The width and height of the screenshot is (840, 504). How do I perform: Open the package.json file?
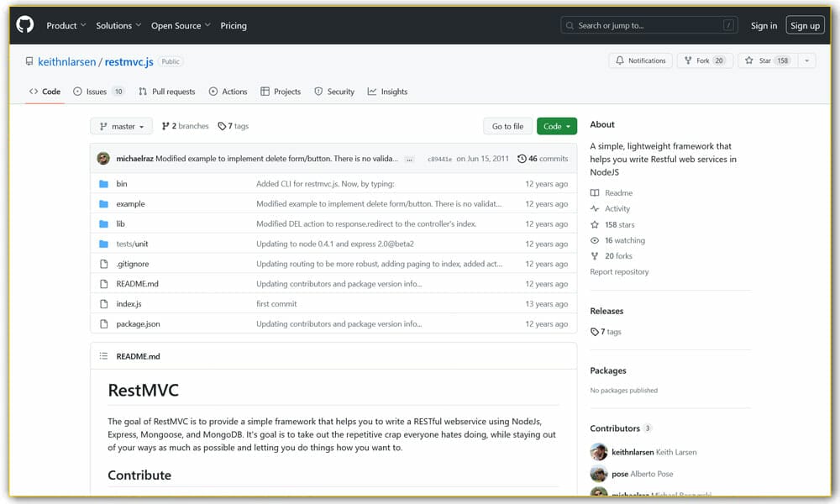pos(138,323)
